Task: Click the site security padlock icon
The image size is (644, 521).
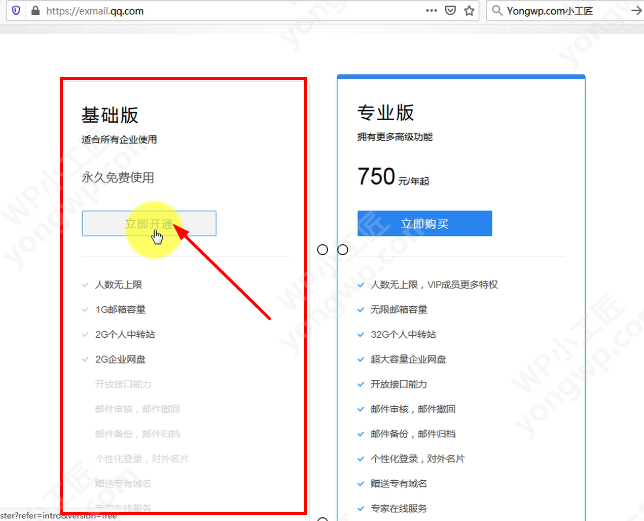Action: [x=35, y=11]
